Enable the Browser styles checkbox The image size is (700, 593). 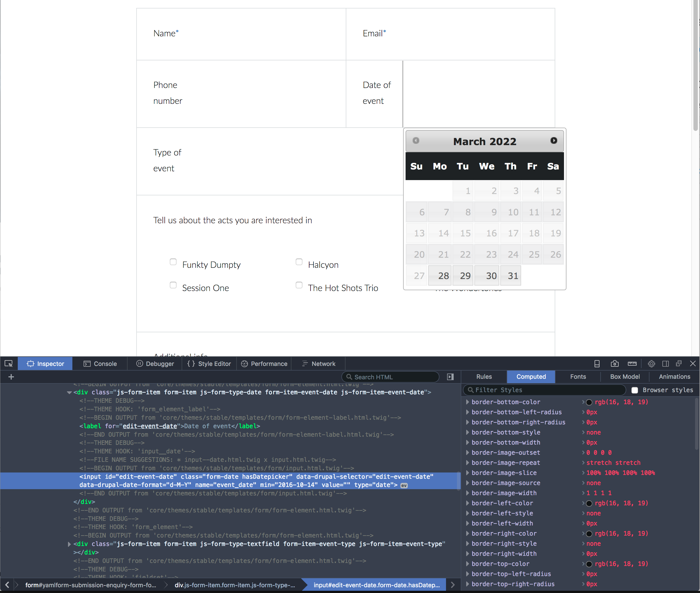click(634, 390)
